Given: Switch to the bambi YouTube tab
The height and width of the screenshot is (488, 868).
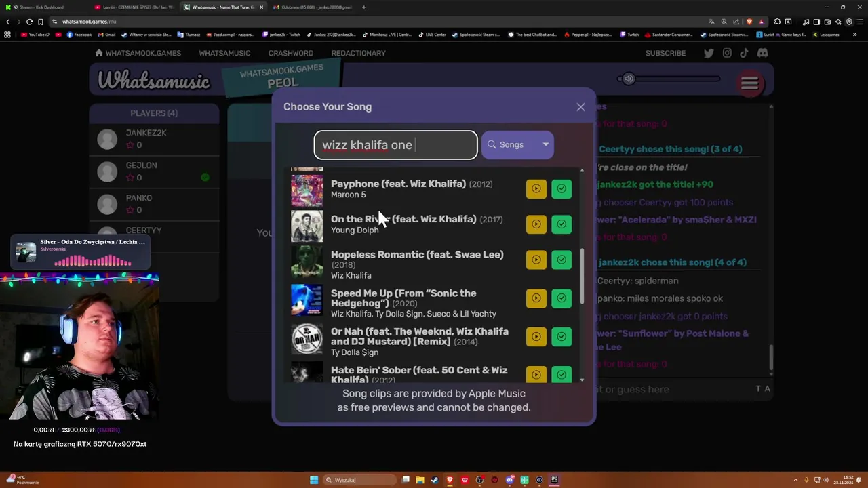Looking at the screenshot, I should tap(134, 7).
